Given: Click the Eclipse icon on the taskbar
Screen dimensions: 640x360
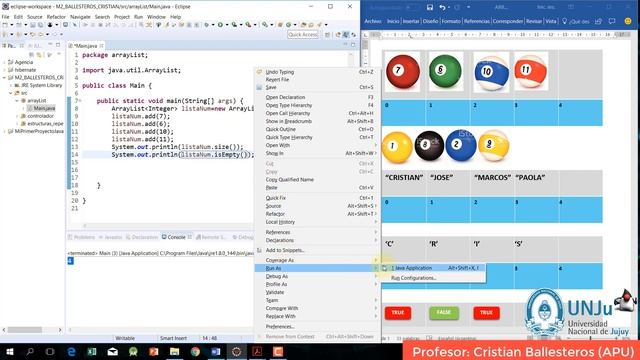Looking at the screenshot, I should [x=236, y=351].
